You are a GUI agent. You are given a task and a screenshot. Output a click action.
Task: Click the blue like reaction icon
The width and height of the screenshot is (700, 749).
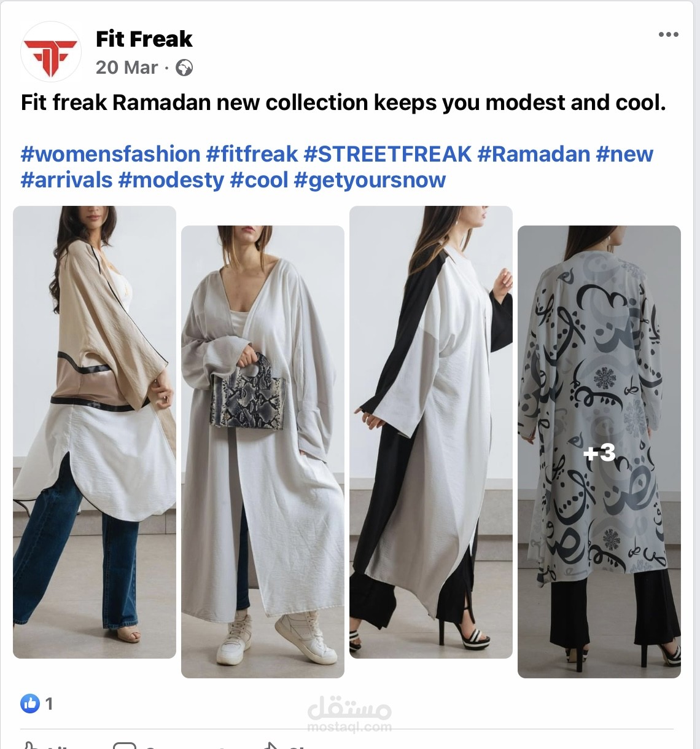(x=30, y=703)
